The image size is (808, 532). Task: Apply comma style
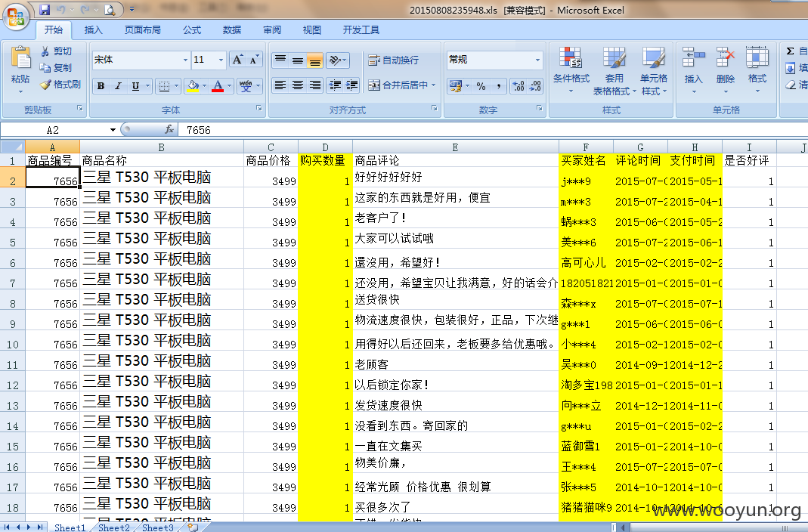point(498,86)
